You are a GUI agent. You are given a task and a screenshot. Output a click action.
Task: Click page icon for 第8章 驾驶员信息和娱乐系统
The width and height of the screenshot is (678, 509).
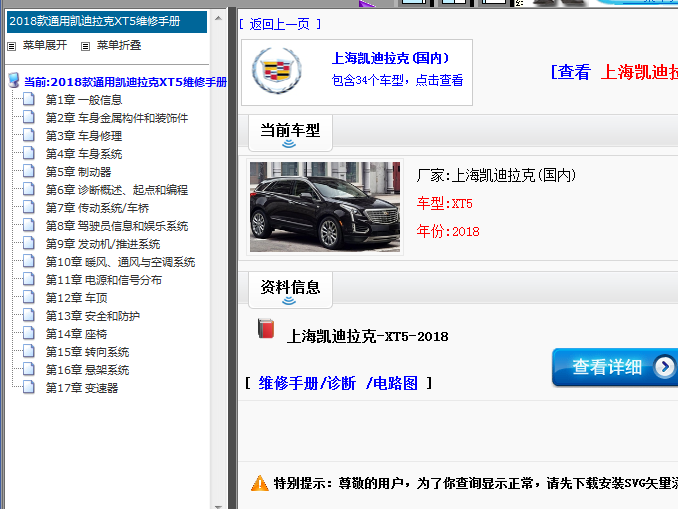(29, 226)
